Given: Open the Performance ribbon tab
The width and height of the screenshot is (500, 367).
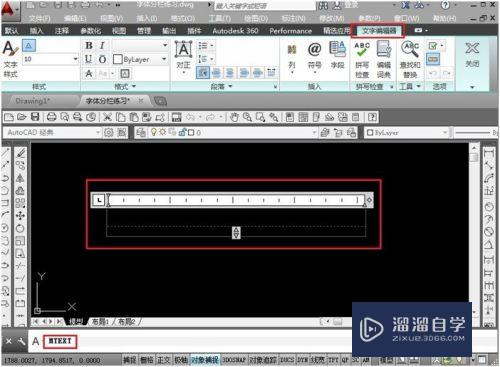Looking at the screenshot, I should point(291,31).
